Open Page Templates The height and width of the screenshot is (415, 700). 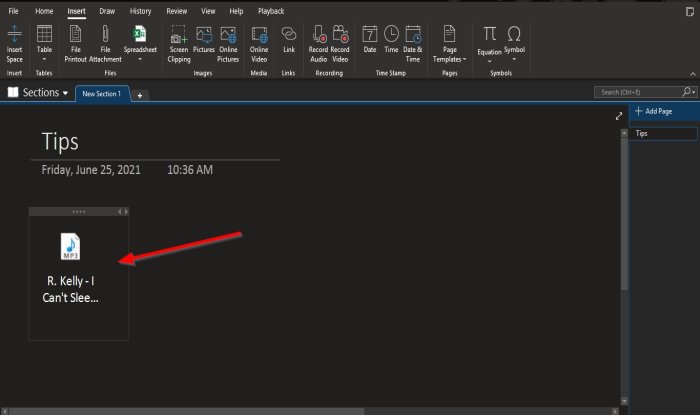[450, 44]
